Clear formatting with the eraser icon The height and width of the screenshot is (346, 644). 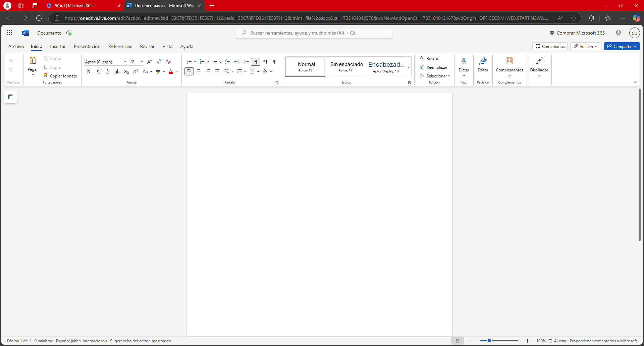point(168,62)
